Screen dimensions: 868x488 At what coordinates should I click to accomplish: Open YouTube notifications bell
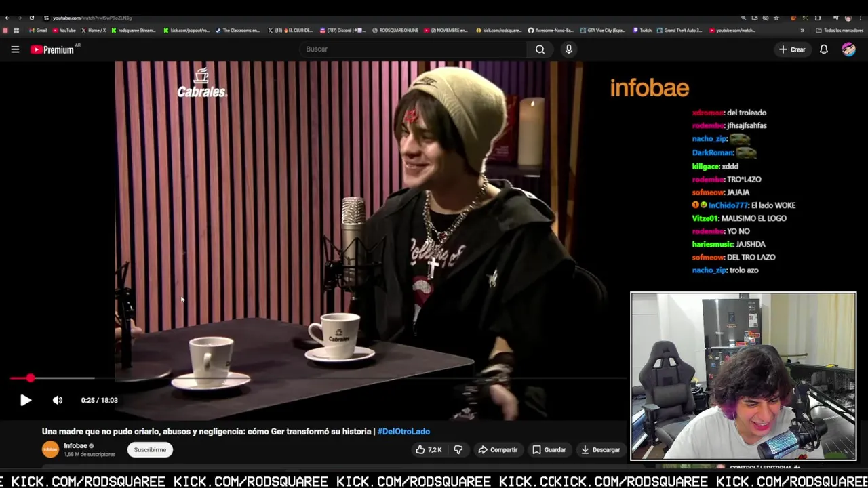pos(824,49)
